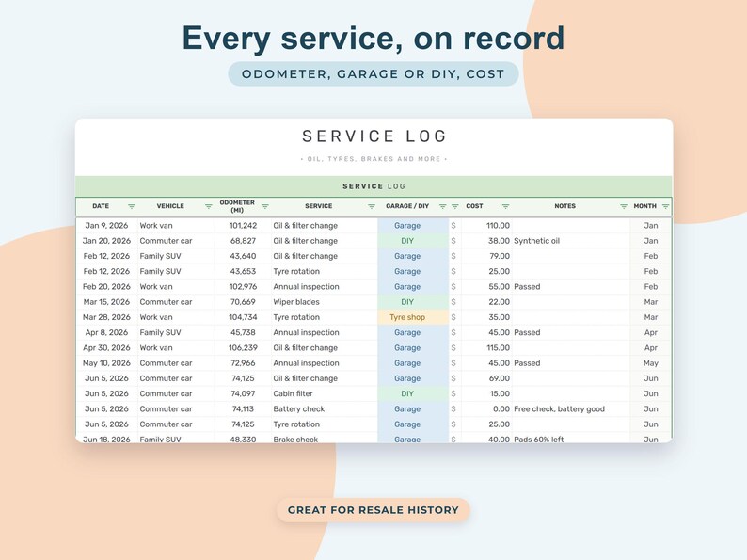Click the DIY cell in the Cabin filter row
Image resolution: width=747 pixels, height=560 pixels.
point(413,393)
